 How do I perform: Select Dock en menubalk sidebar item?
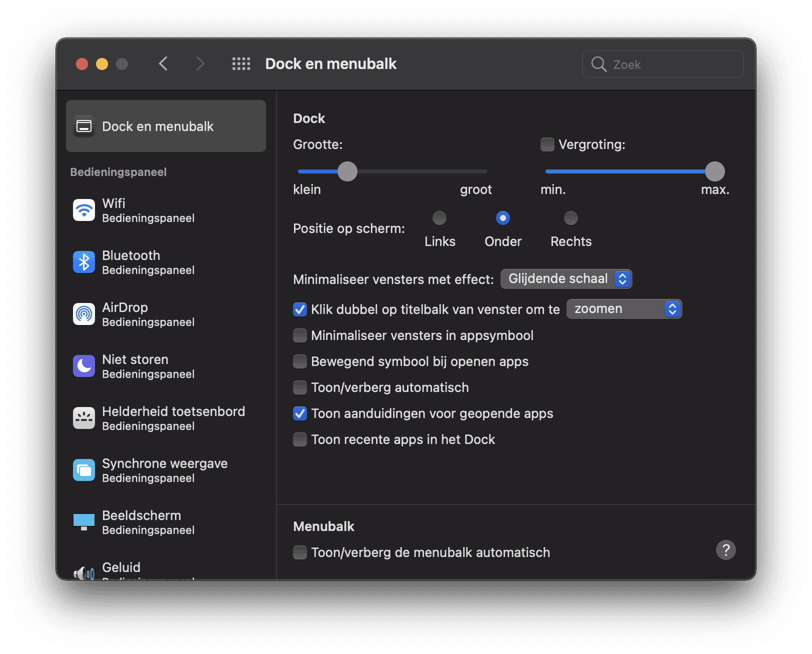click(x=166, y=126)
